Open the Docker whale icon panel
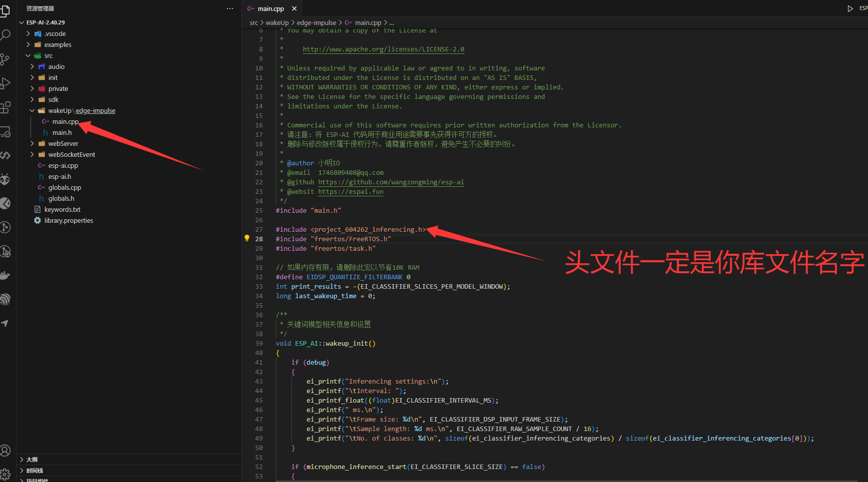Screen dimensions: 868x482 pos(5,275)
